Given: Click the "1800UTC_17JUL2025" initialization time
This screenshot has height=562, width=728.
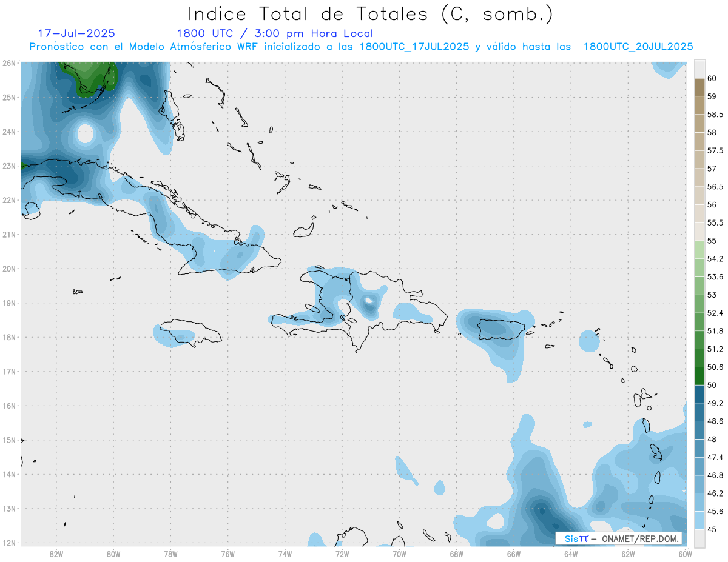Looking at the screenshot, I should (x=414, y=47).
